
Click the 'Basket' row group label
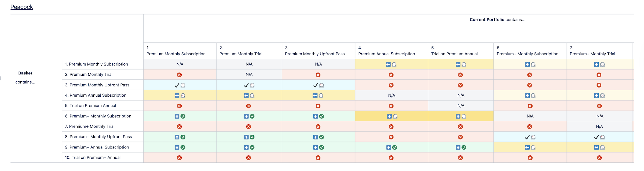tap(25, 73)
